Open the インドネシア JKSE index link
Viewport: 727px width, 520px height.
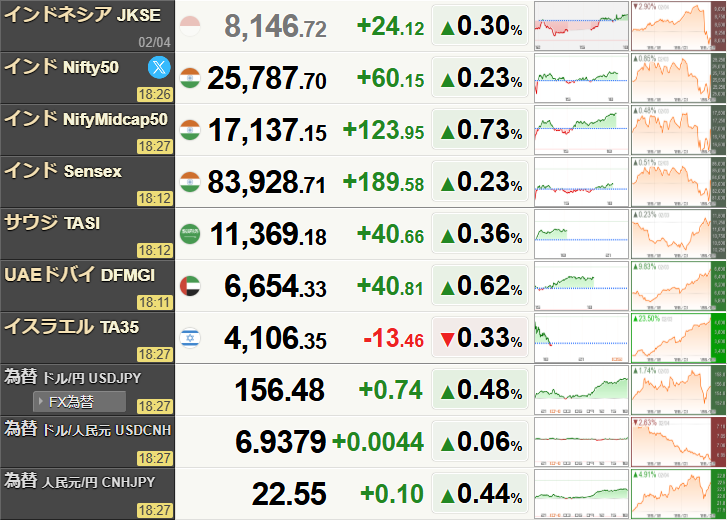83,15
